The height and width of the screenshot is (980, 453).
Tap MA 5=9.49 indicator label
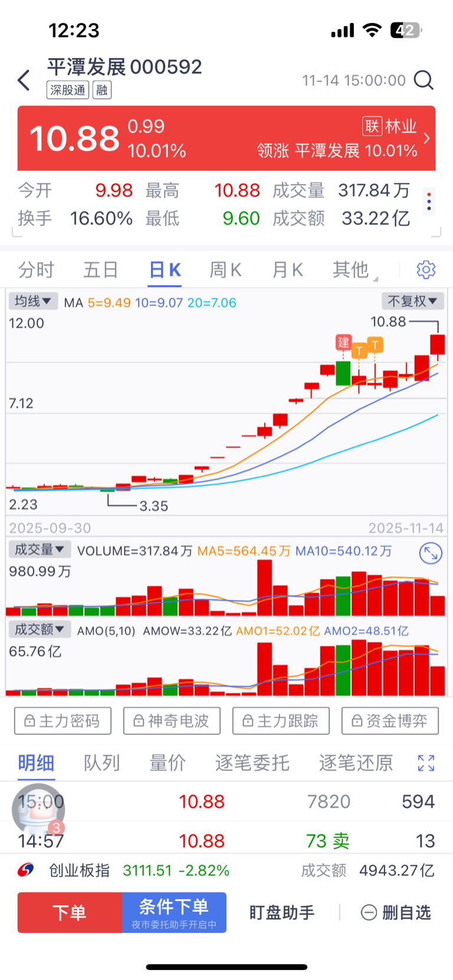[x=109, y=302]
